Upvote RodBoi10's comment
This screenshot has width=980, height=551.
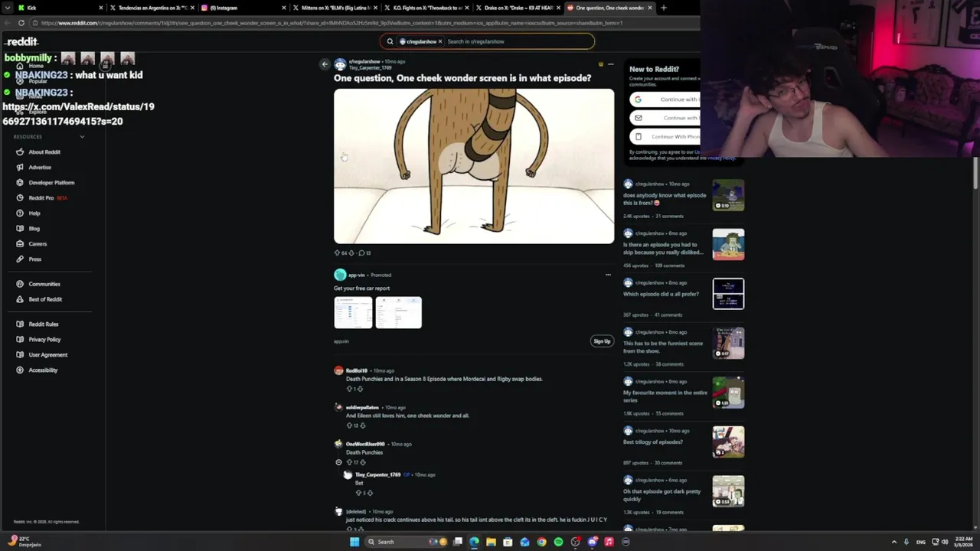click(x=349, y=389)
